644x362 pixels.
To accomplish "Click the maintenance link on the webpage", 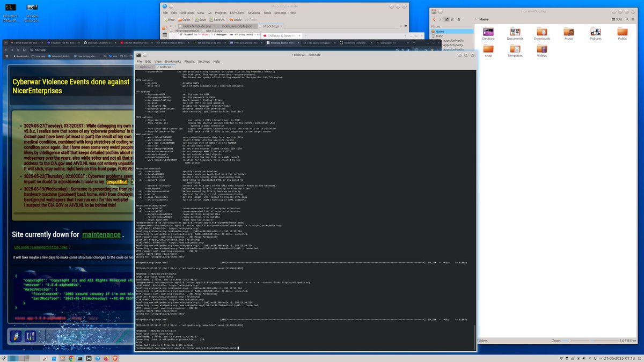I will point(101,234).
